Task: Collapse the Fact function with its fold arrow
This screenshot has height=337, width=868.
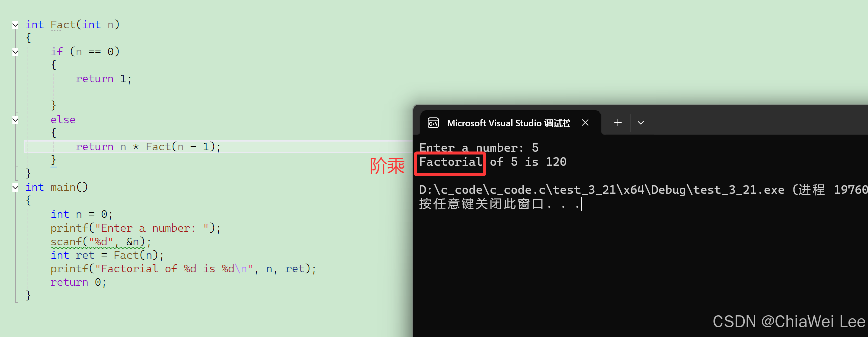Action: coord(15,24)
